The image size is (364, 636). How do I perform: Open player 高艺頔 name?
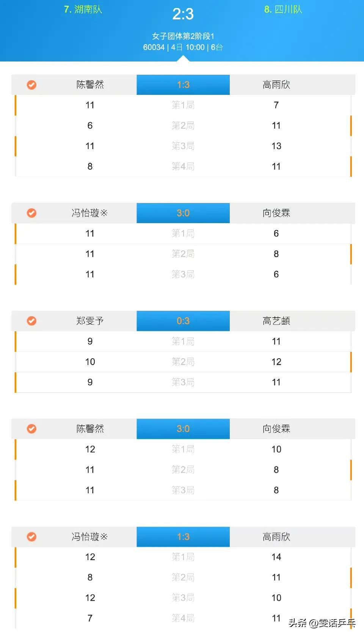(276, 321)
